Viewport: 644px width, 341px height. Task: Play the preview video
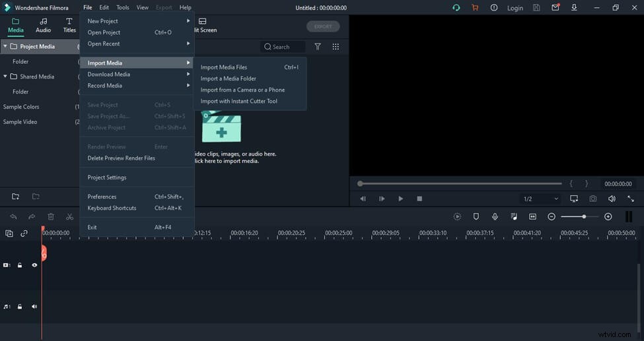400,199
